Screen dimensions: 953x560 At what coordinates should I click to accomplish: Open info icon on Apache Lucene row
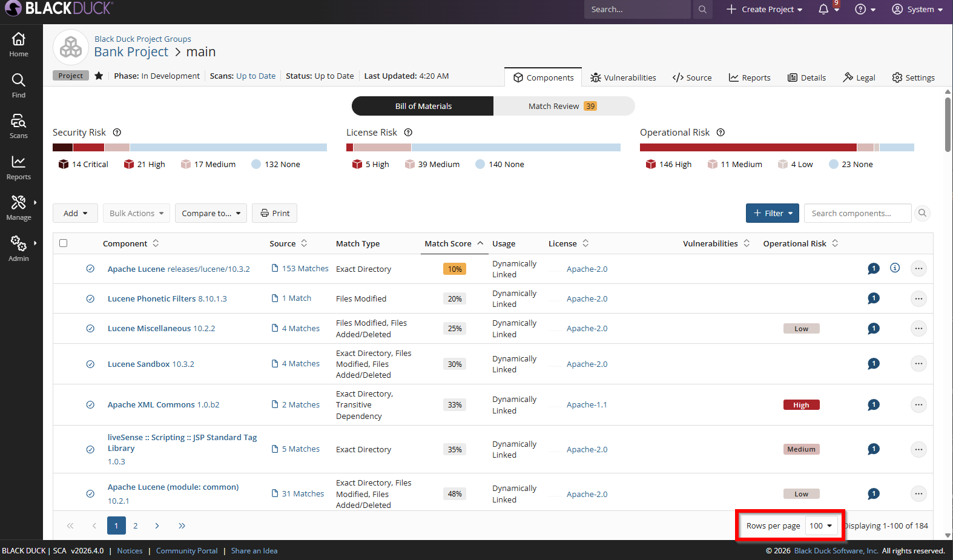pos(895,268)
